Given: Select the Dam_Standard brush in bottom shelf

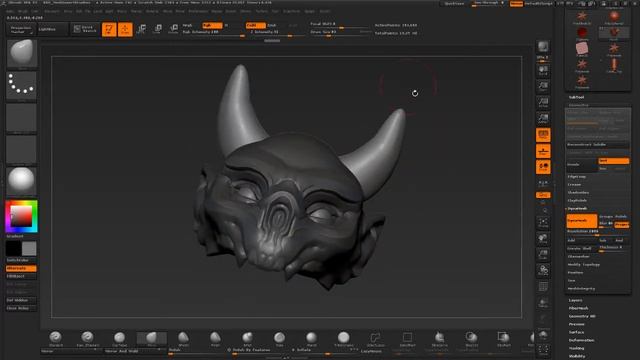Looking at the screenshot, I should tap(87, 339).
